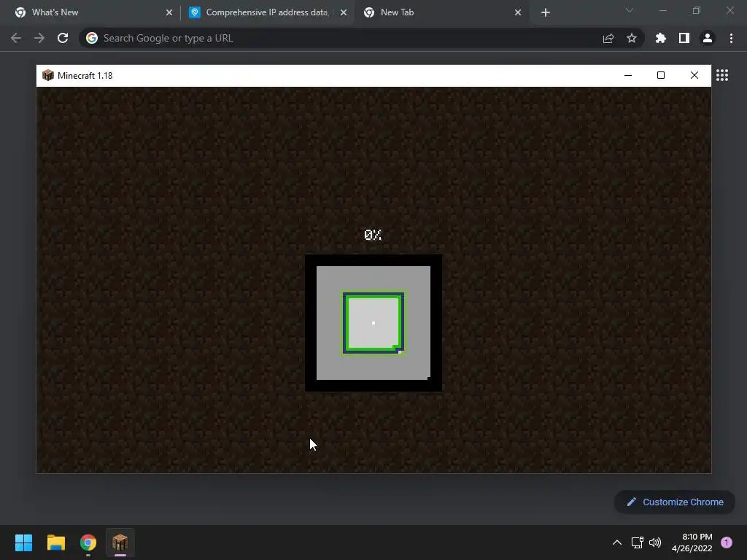Close the Comprehensive IP address data tab
Image resolution: width=747 pixels, height=560 pixels.
[x=344, y=12]
